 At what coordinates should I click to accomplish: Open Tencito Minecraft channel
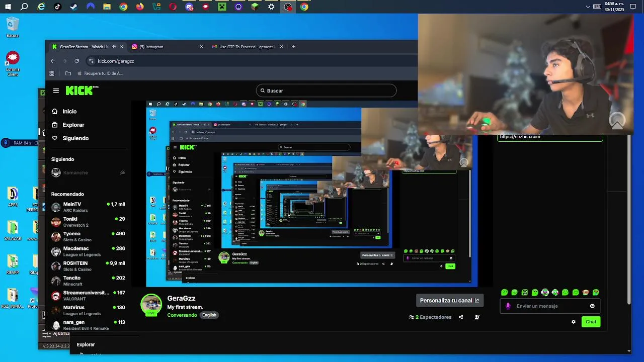(x=88, y=281)
